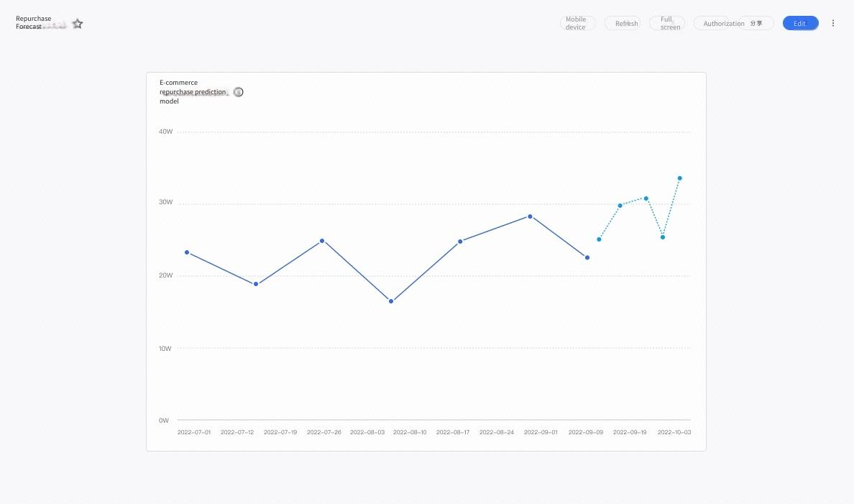The width and height of the screenshot is (854, 504).
Task: Click the peak solid-line point near 2022-09-01
Action: click(530, 216)
